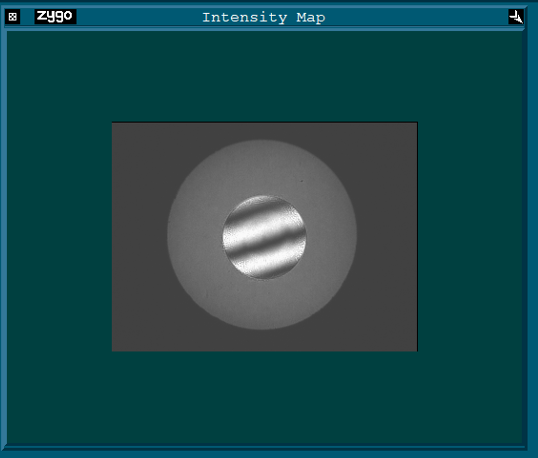
Task: Click the empty teal area below the image
Action: [x=264, y=398]
